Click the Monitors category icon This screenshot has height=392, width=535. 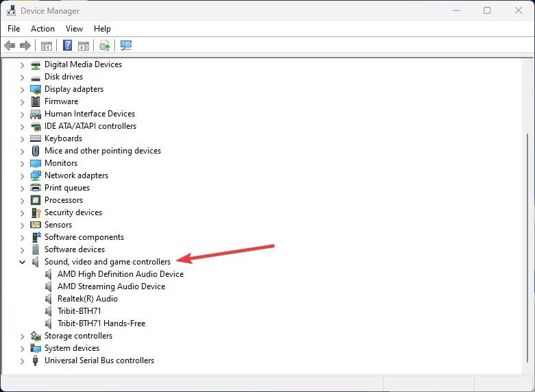[x=36, y=163]
